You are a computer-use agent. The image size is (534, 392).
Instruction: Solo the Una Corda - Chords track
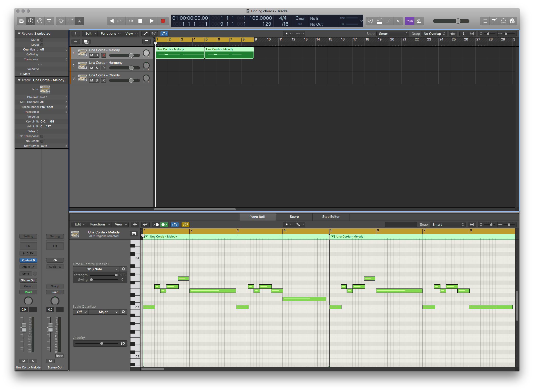tap(97, 80)
